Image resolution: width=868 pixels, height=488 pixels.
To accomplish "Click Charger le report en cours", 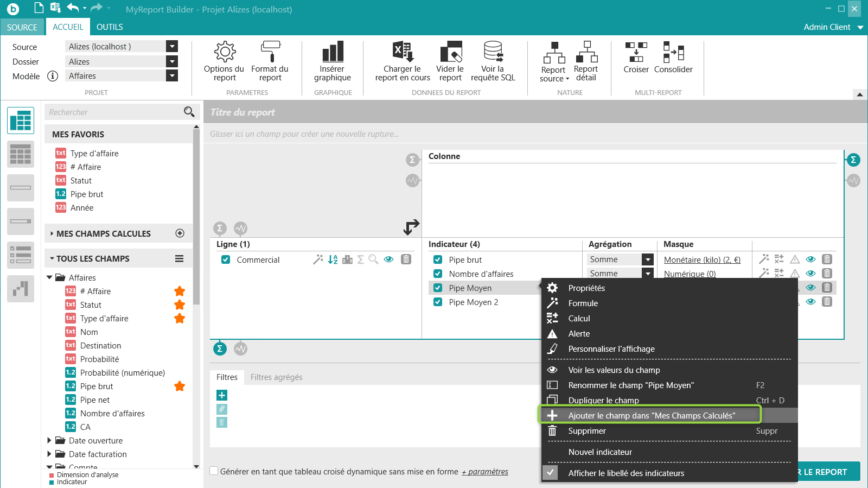I will tap(403, 61).
